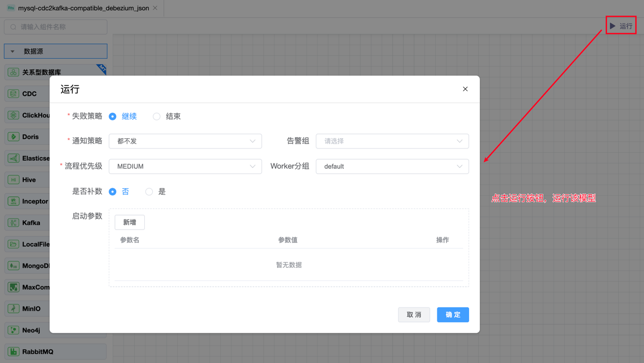Click 新增 to add startup parameter
Viewport: 644px width, 363px height.
tap(130, 222)
